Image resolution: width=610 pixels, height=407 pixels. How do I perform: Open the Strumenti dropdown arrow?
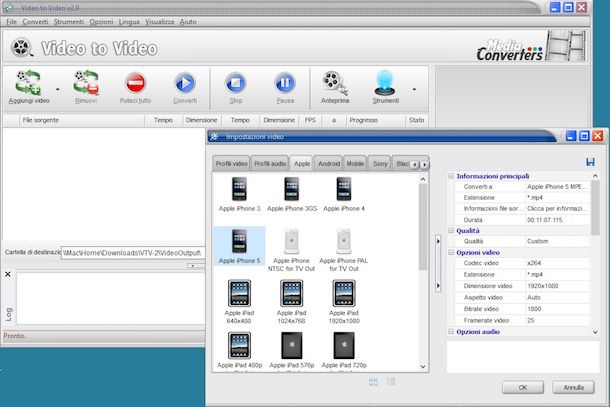pyautogui.click(x=414, y=89)
